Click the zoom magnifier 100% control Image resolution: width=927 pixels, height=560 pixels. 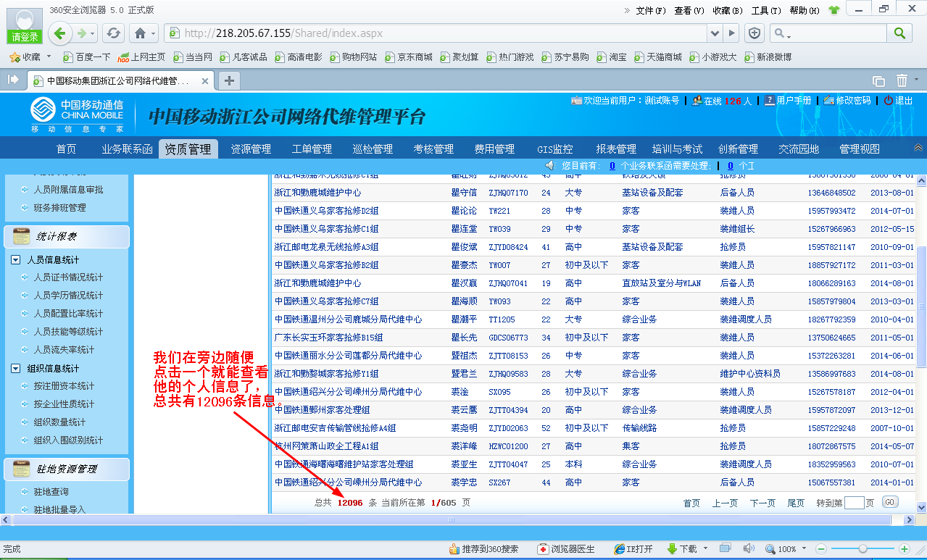click(x=781, y=549)
